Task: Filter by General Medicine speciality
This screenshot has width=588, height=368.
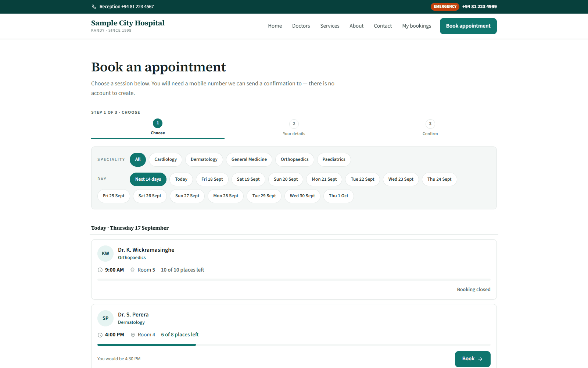Action: tap(249, 160)
